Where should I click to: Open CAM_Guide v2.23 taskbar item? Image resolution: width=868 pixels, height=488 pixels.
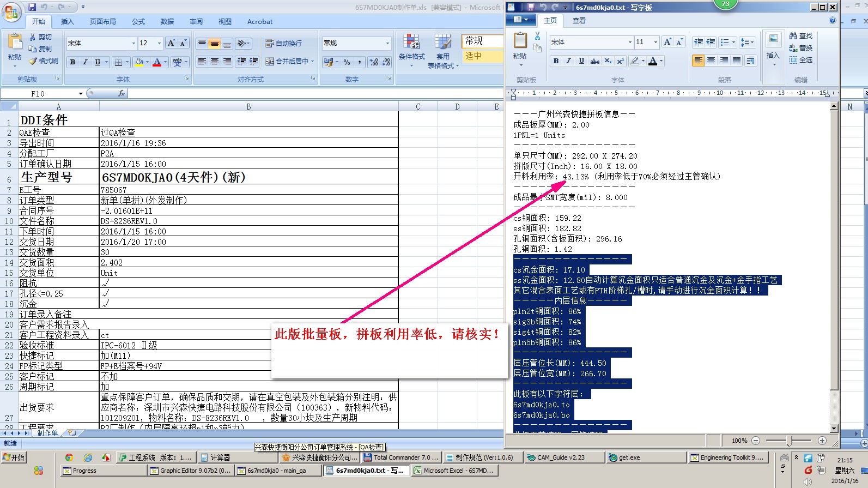(564, 457)
